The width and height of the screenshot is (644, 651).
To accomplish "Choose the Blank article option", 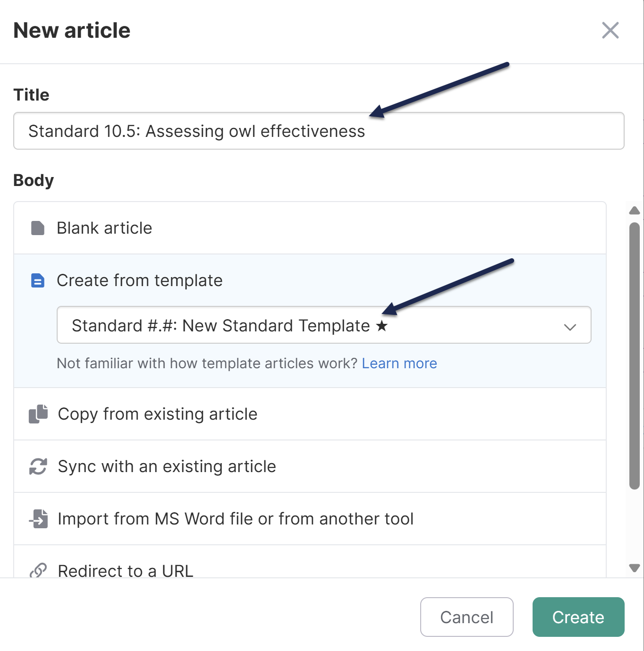I will (x=105, y=228).
